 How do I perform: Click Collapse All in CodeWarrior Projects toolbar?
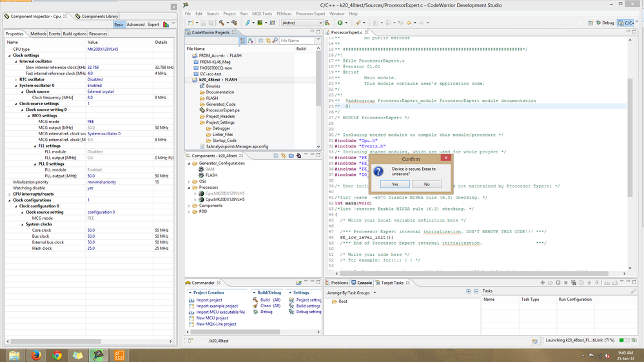click(x=261, y=41)
